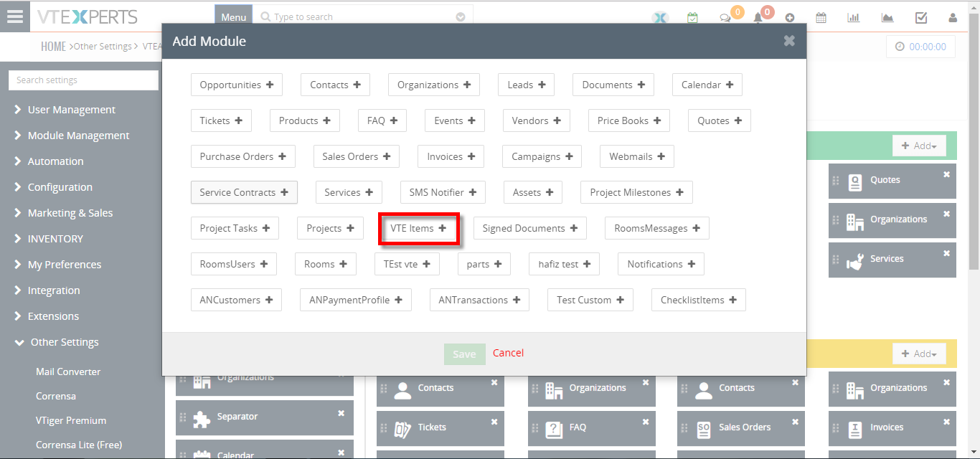Open the tasks checkbox icon in top bar

pos(921,18)
